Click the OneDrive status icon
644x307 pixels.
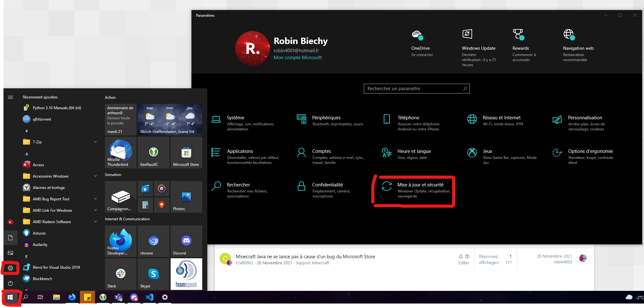pyautogui.click(x=417, y=35)
